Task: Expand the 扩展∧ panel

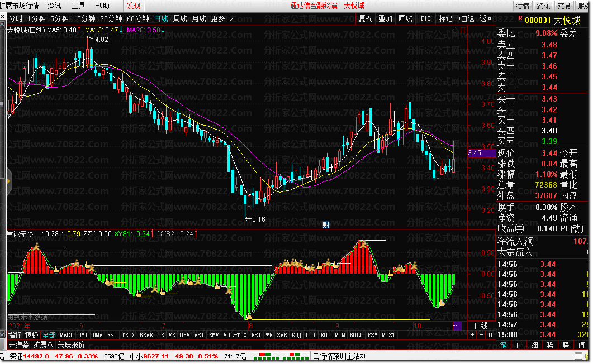Action: [x=43, y=345]
